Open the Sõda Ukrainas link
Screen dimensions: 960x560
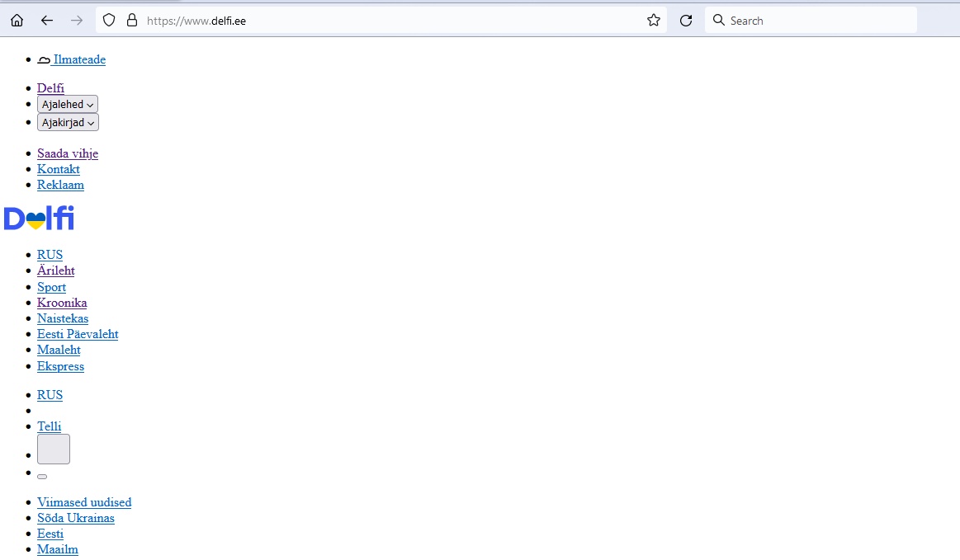[x=76, y=518]
